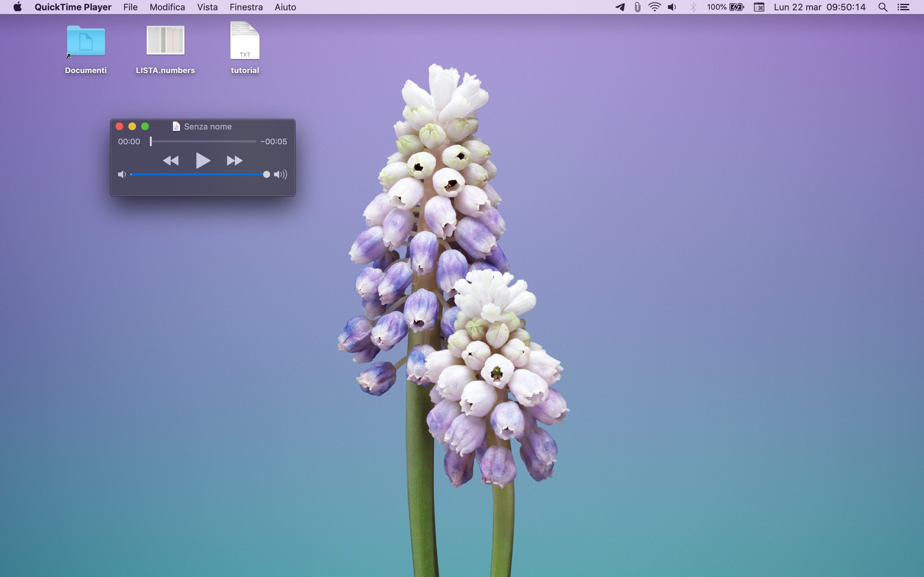Open the Modifica menu
This screenshot has height=577, width=924.
click(x=167, y=7)
